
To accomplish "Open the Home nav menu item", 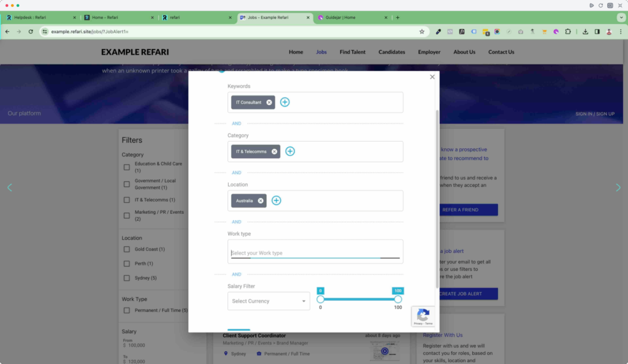I will pyautogui.click(x=296, y=52).
